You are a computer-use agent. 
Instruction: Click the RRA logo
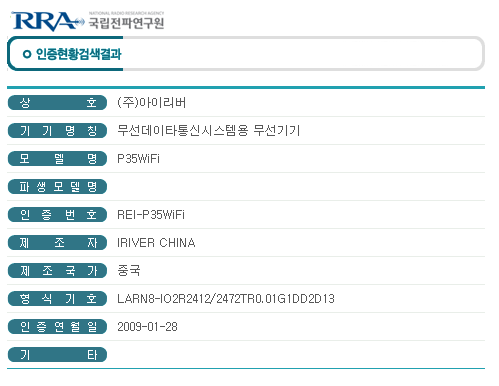click(47, 21)
